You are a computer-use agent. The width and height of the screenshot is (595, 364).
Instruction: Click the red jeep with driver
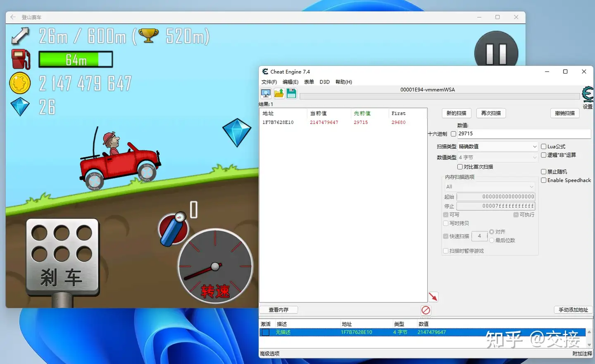click(120, 159)
